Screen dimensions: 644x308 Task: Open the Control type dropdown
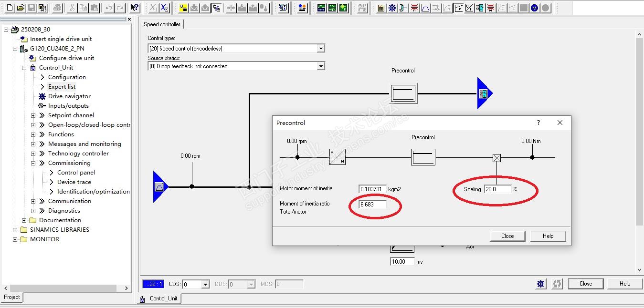pyautogui.click(x=321, y=48)
